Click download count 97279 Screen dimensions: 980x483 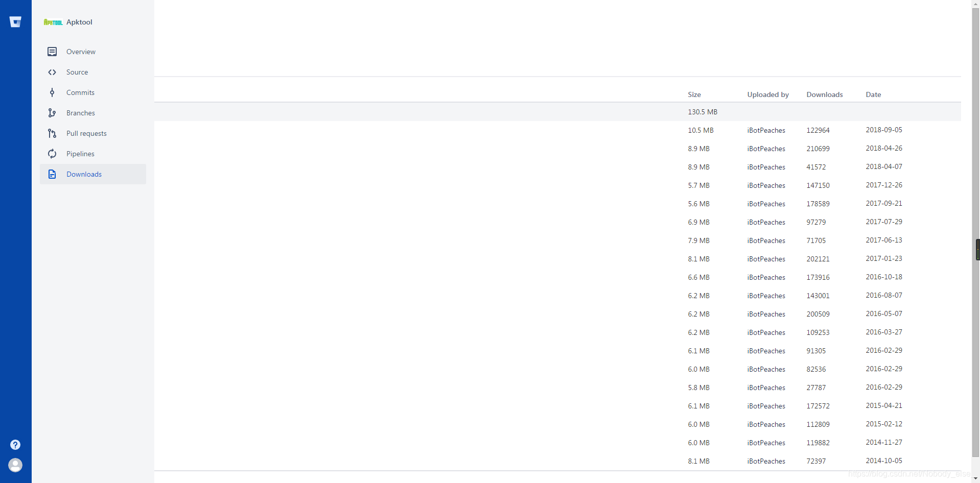pyautogui.click(x=816, y=222)
